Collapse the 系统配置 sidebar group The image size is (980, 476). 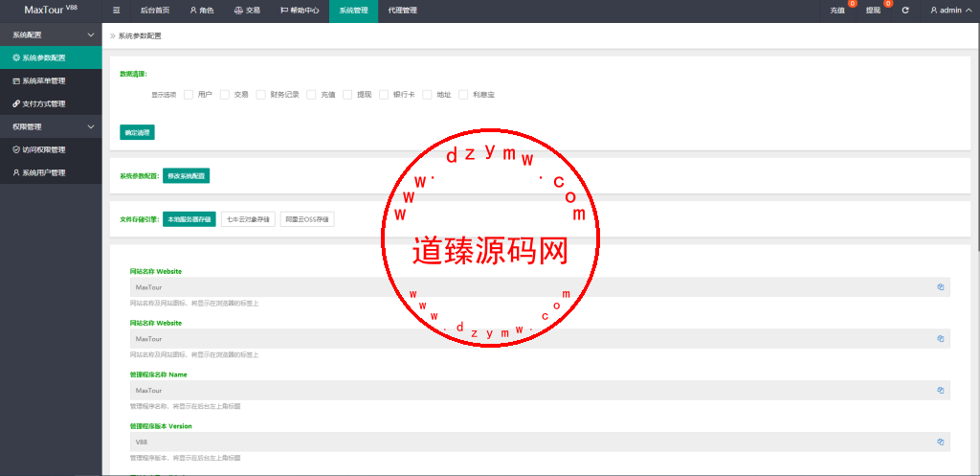pyautogui.click(x=51, y=34)
